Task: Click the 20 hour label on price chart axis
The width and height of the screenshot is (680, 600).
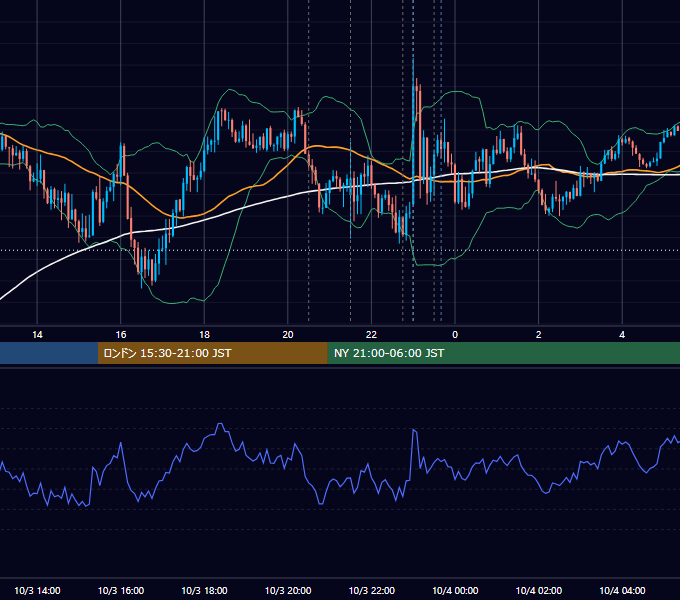Action: (x=288, y=335)
